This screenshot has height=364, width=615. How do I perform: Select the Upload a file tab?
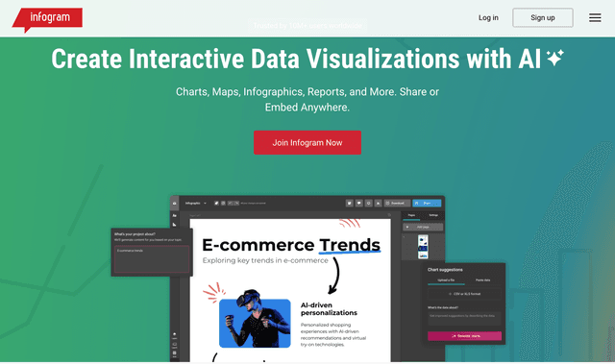point(446,280)
